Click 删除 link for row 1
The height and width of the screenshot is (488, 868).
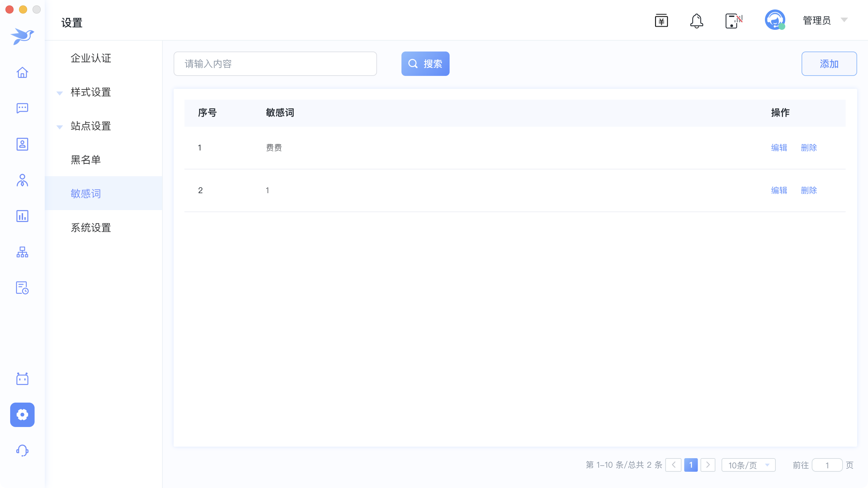tap(809, 148)
